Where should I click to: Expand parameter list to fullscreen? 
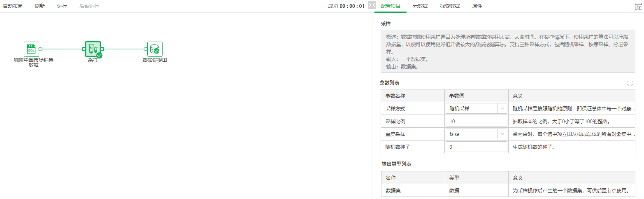coord(630,83)
